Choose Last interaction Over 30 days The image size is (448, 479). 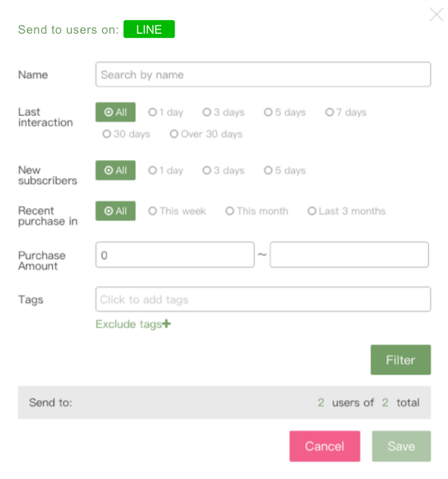point(206,134)
